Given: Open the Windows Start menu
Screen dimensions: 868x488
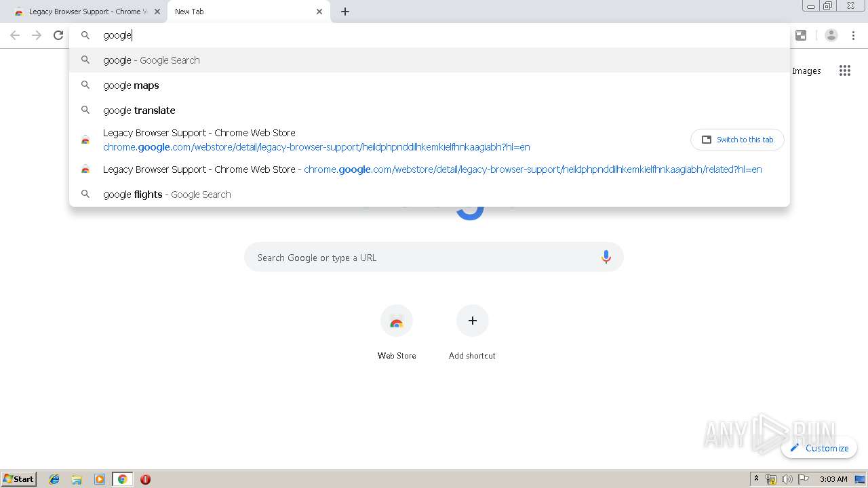Looking at the screenshot, I should [19, 479].
